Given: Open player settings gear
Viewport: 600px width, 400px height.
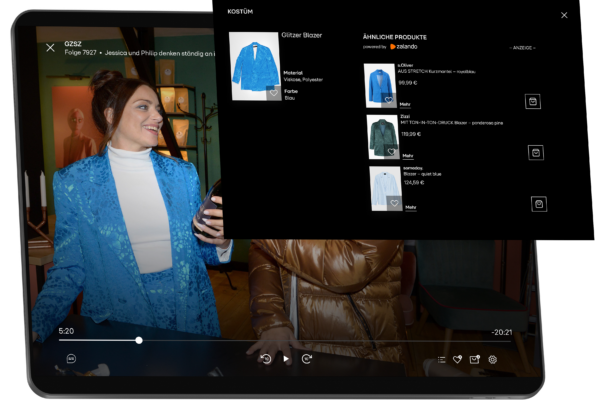Looking at the screenshot, I should (x=492, y=360).
